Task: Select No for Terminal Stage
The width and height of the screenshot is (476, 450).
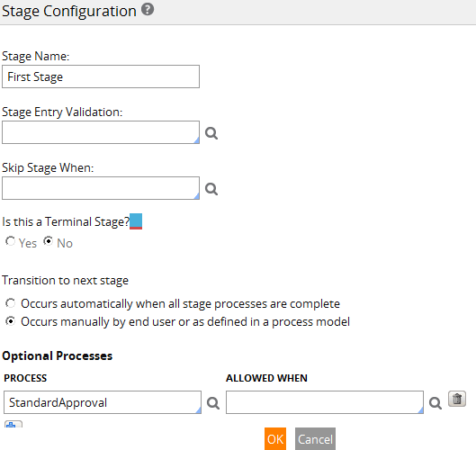Action: pyautogui.click(x=48, y=241)
